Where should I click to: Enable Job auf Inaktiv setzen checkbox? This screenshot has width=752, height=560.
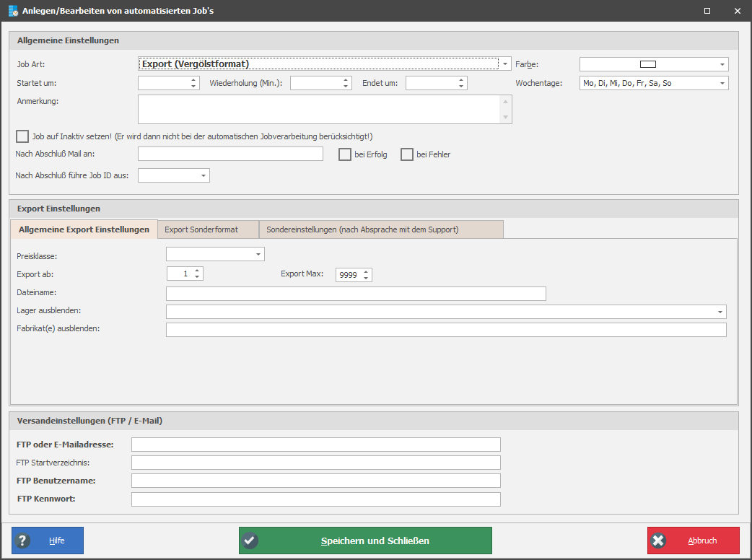click(22, 136)
